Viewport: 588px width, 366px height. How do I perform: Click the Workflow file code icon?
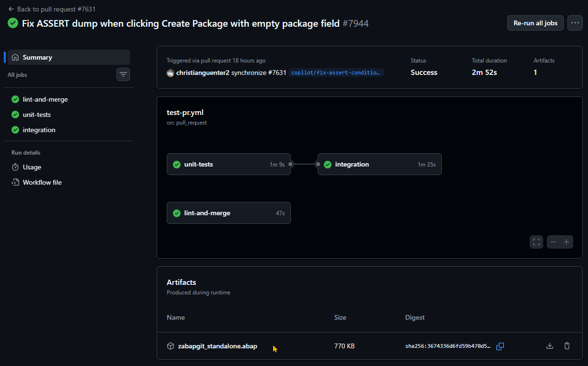[x=15, y=182]
